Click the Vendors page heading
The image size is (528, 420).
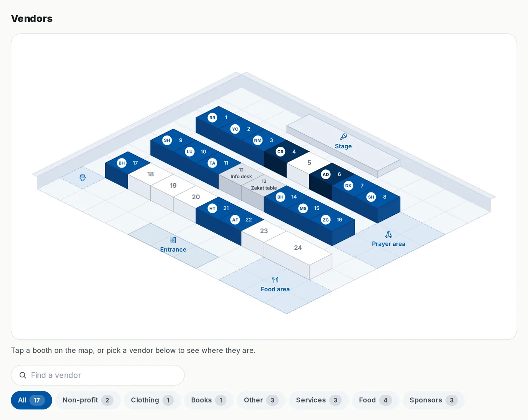click(x=32, y=18)
